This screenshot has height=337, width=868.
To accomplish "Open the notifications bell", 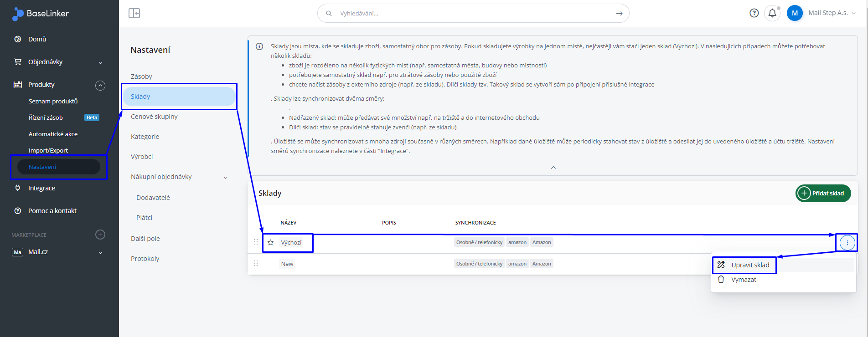I will (x=772, y=13).
